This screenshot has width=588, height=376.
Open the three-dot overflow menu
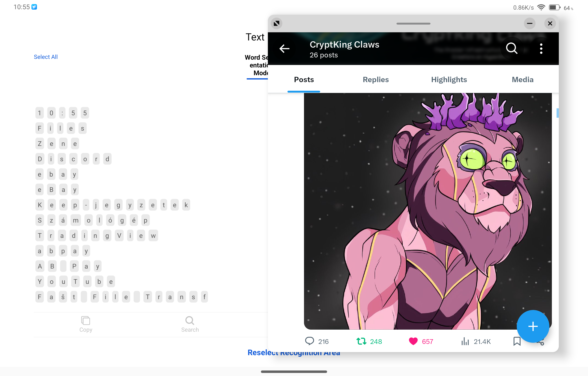coord(541,48)
